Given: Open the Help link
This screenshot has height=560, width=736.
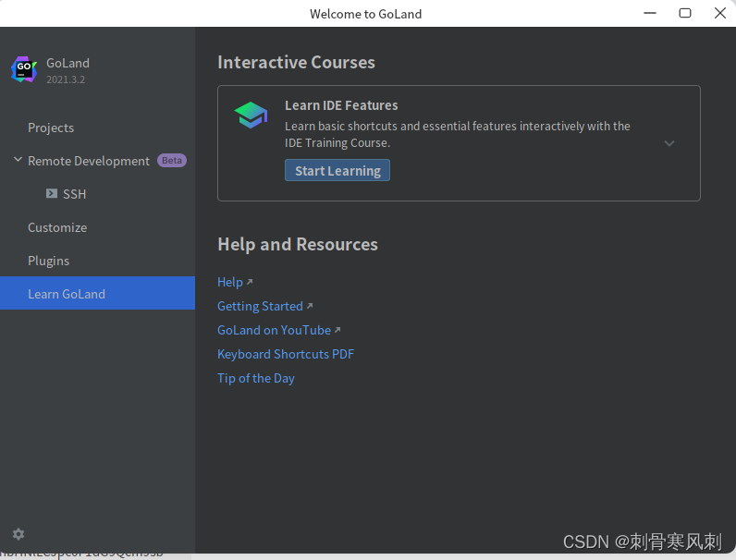Looking at the screenshot, I should pos(230,282).
